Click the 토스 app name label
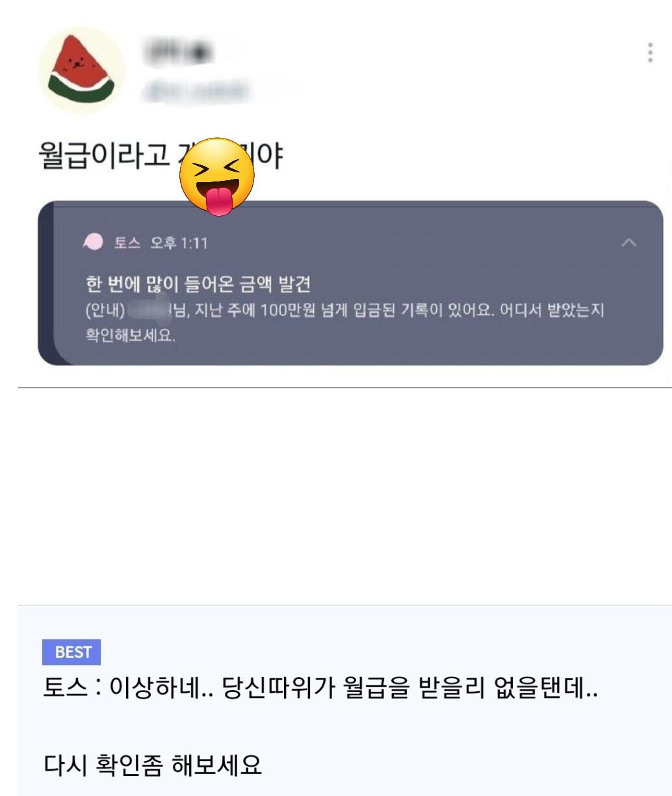 click(x=127, y=243)
